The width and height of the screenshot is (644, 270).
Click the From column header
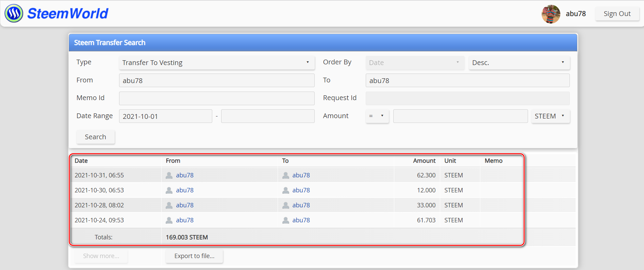(x=173, y=161)
